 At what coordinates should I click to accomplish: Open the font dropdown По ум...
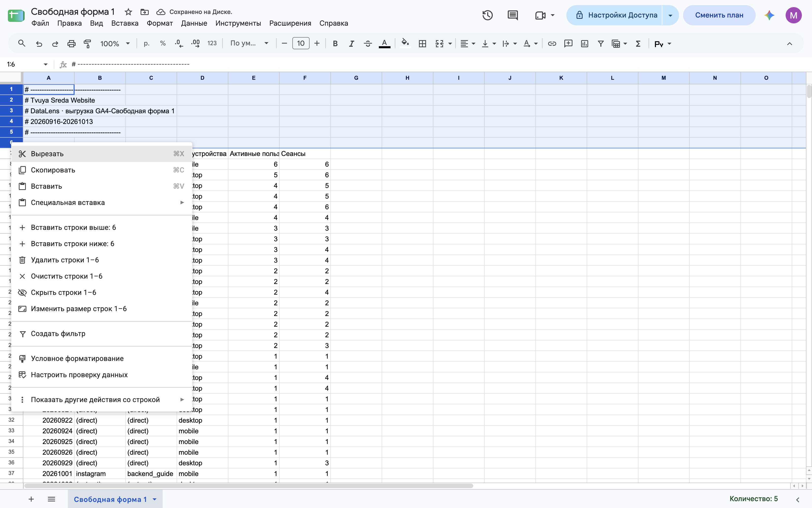(249, 44)
